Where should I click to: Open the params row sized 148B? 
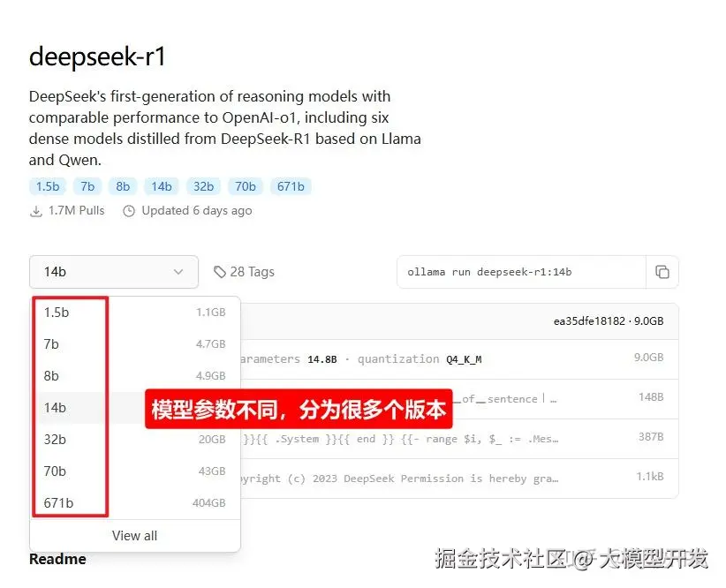pos(459,399)
